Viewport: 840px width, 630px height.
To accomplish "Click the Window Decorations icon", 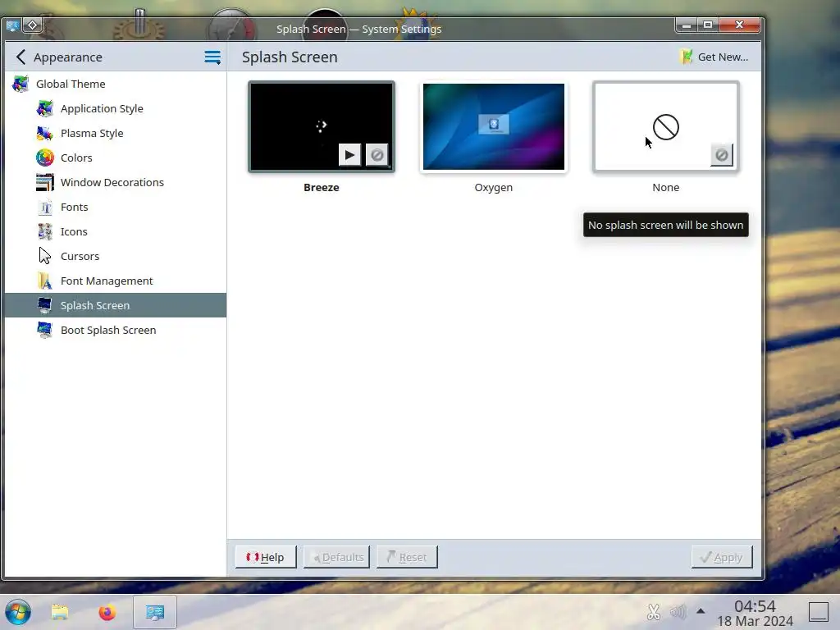I will pos(45,183).
